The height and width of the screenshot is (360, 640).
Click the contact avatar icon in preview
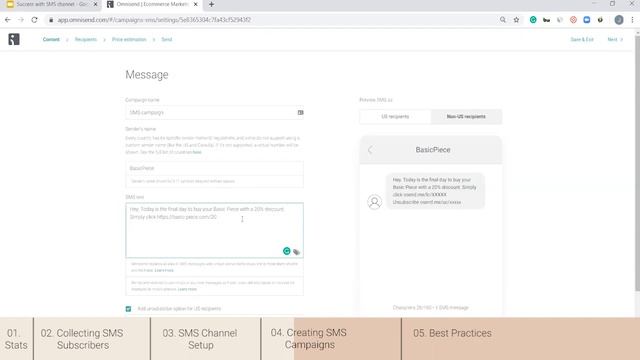pyautogui.click(x=374, y=202)
